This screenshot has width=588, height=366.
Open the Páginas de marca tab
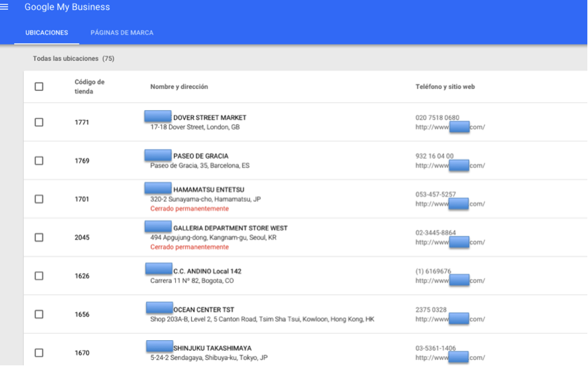pyautogui.click(x=122, y=33)
